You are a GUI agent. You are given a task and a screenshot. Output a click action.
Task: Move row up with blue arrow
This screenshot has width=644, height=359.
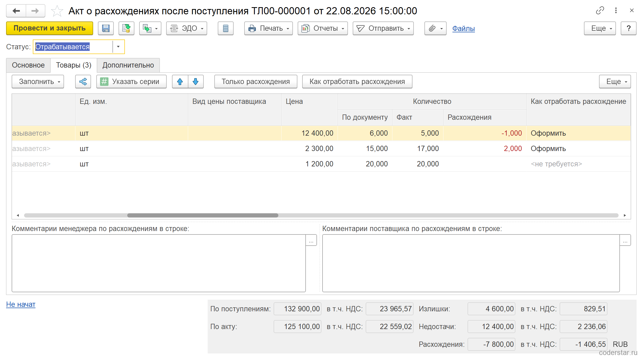(180, 82)
